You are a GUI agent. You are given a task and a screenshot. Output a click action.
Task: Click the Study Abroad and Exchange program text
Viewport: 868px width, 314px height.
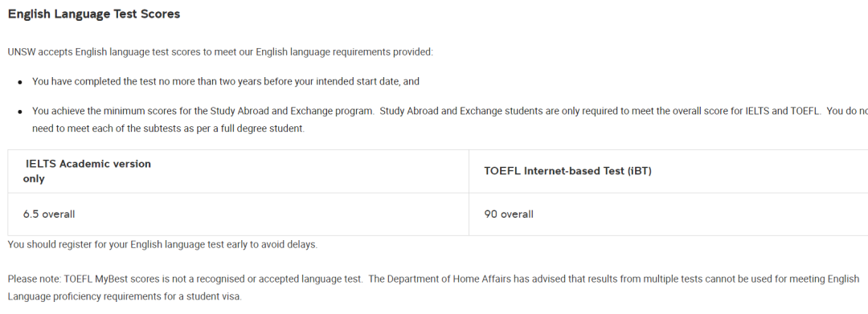(291, 111)
